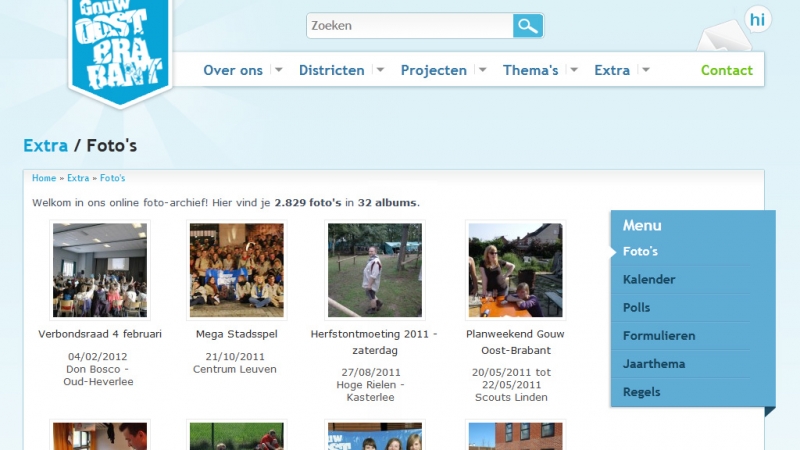Click the text 32 albums

point(387,203)
